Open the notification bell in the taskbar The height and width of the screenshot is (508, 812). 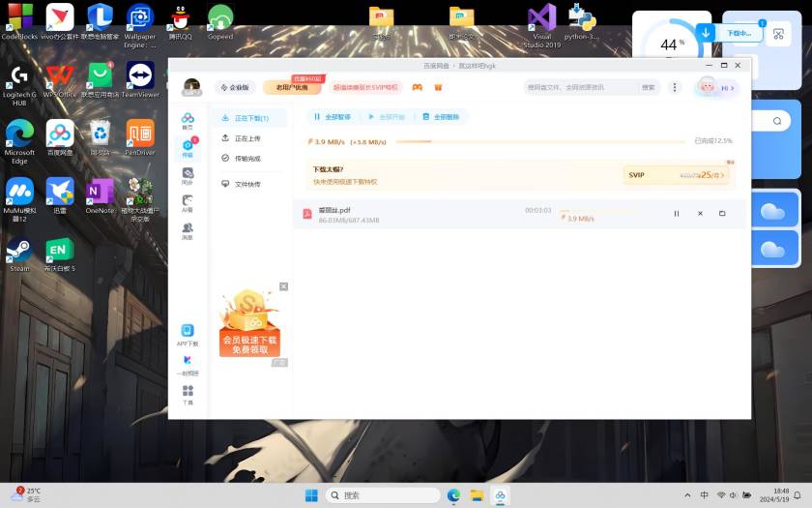tap(797, 495)
